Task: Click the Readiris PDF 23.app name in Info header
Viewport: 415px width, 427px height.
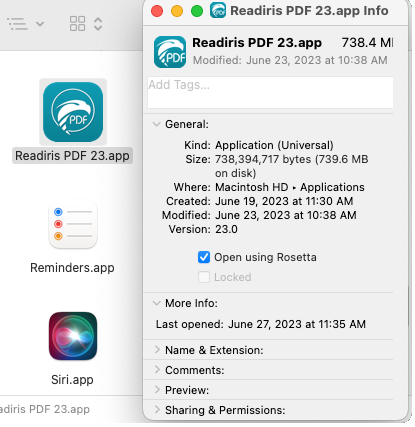Action: [257, 43]
